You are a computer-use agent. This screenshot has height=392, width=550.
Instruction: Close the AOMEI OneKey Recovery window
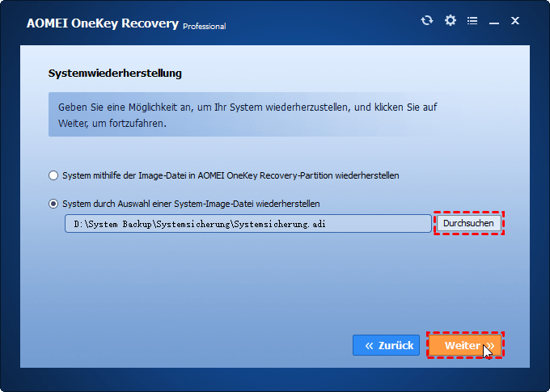[515, 21]
